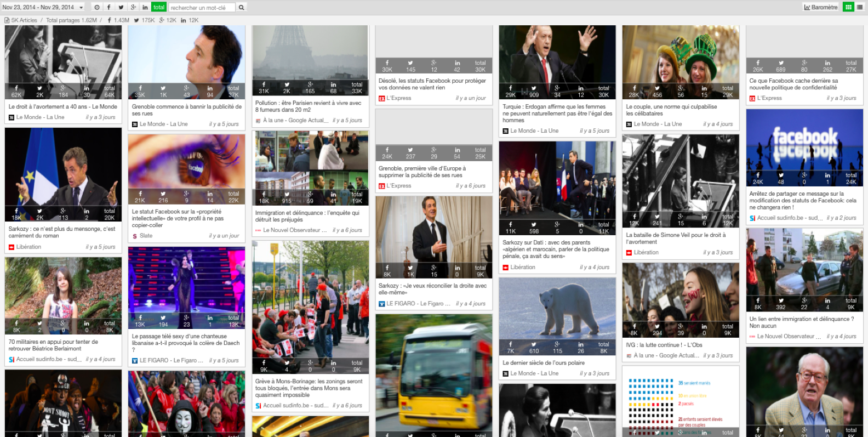Click the articles document icon beside '5K Articles'

click(7, 20)
